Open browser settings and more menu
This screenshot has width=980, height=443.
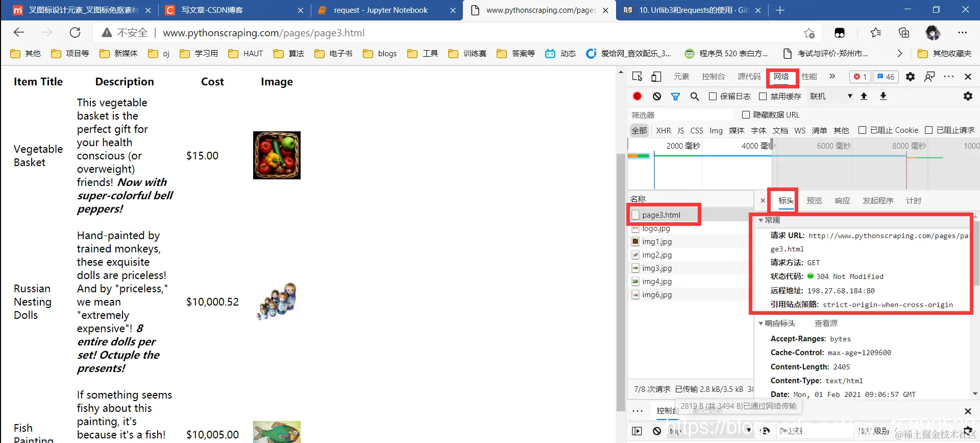[962, 33]
